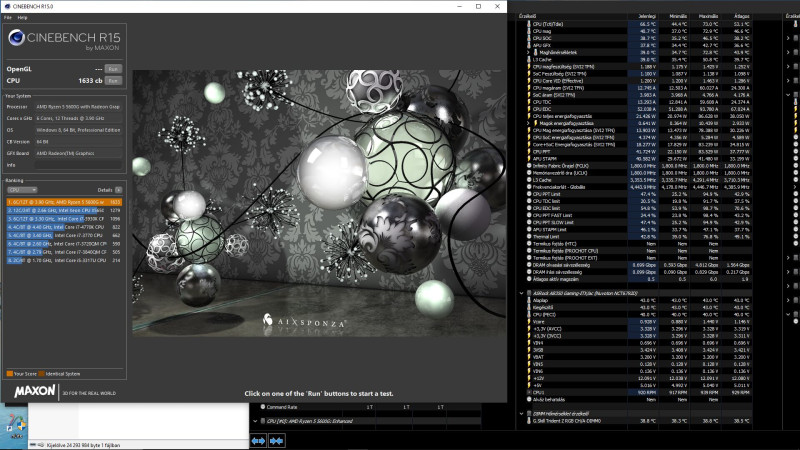Collapse the CPU [#0]: AMD Ryzen 5 5600G row
Viewport: 800px width, 450px height.
(x=255, y=421)
